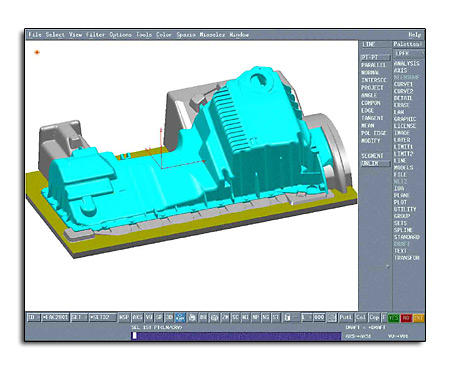Click the SC toolbar button
Screen dimensions: 450x370
coord(235,317)
